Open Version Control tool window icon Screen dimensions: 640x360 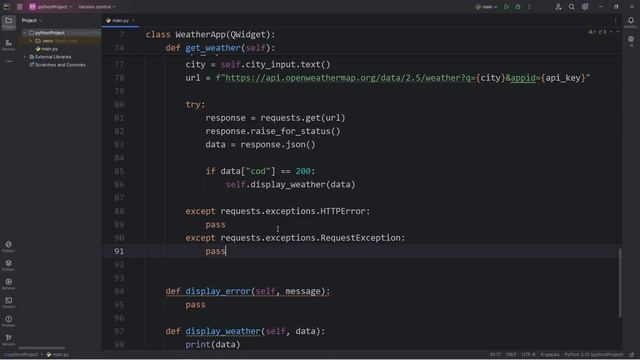click(x=9, y=339)
